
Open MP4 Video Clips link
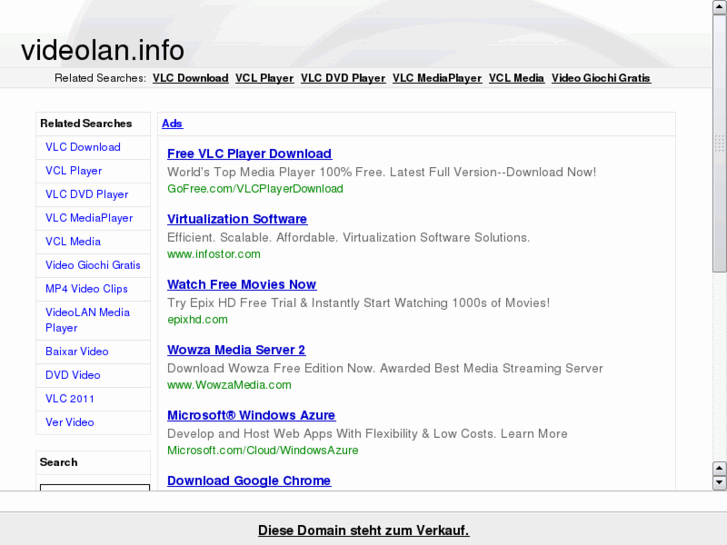[x=86, y=289]
